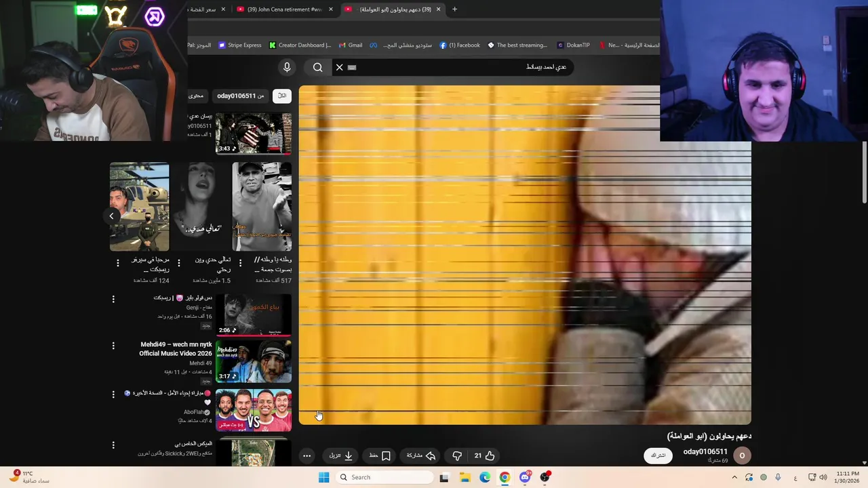The height and width of the screenshot is (488, 868).
Task: Click the search magnifier button
Action: click(318, 67)
